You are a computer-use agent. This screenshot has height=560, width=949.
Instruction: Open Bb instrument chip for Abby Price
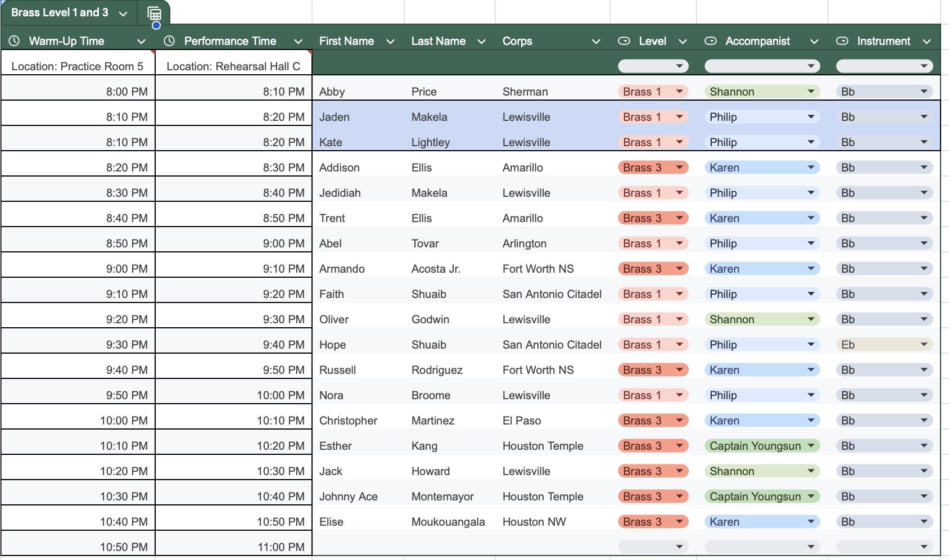[884, 92]
